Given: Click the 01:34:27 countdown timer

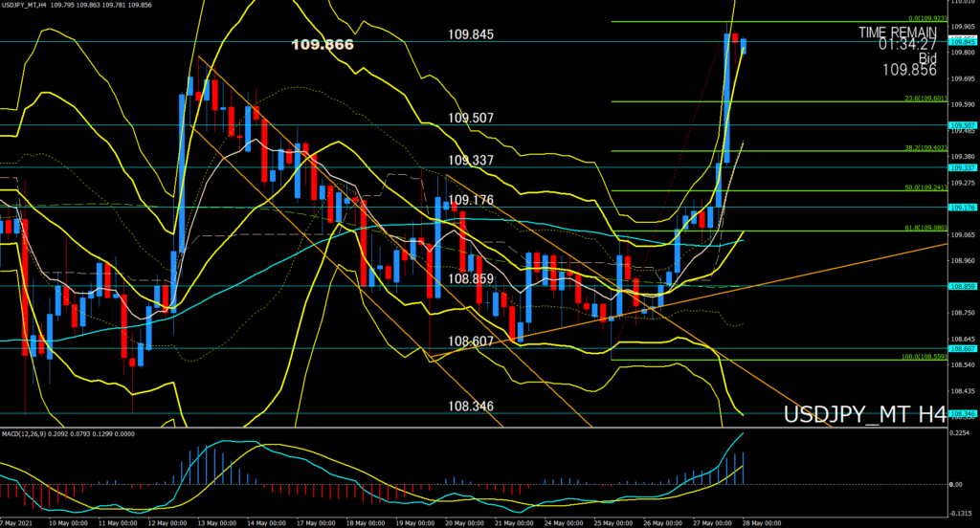Looking at the screenshot, I should 907,44.
